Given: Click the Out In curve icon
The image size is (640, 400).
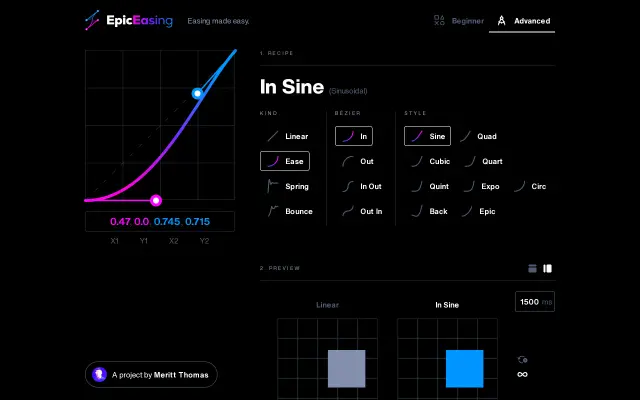Looking at the screenshot, I should click(x=348, y=211).
